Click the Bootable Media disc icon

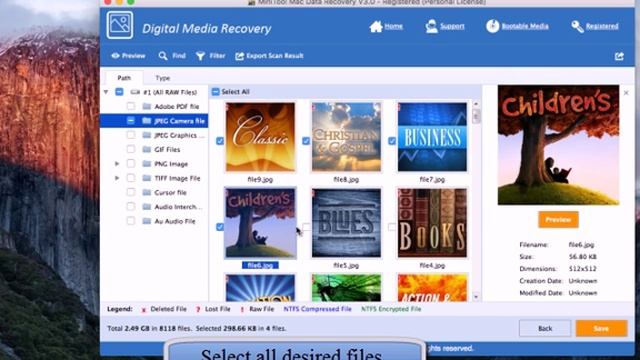pos(492,26)
